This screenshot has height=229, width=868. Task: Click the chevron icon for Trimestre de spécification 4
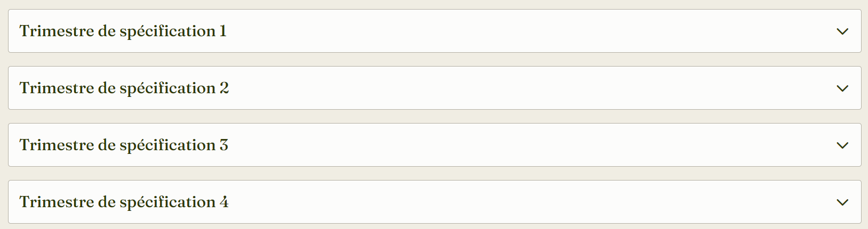(x=842, y=202)
